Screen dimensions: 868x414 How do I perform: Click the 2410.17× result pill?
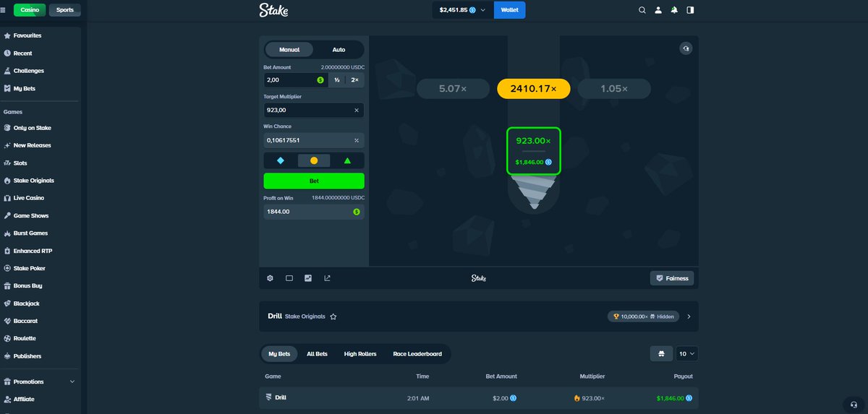click(x=534, y=89)
